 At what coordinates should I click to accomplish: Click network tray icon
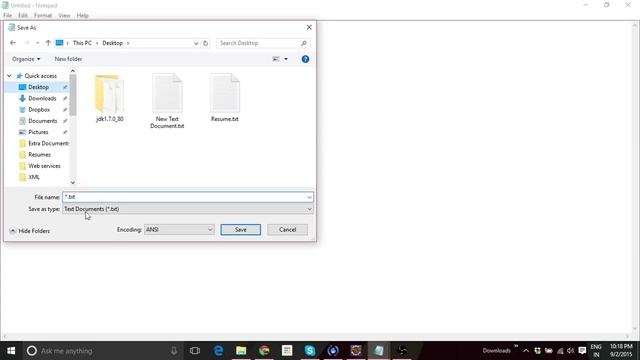click(560, 351)
